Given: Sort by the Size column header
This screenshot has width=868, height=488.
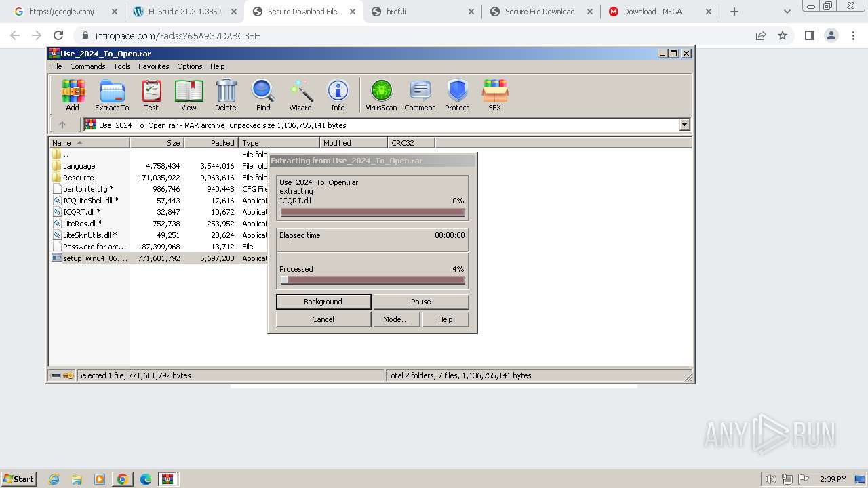Looking at the screenshot, I should [157, 143].
